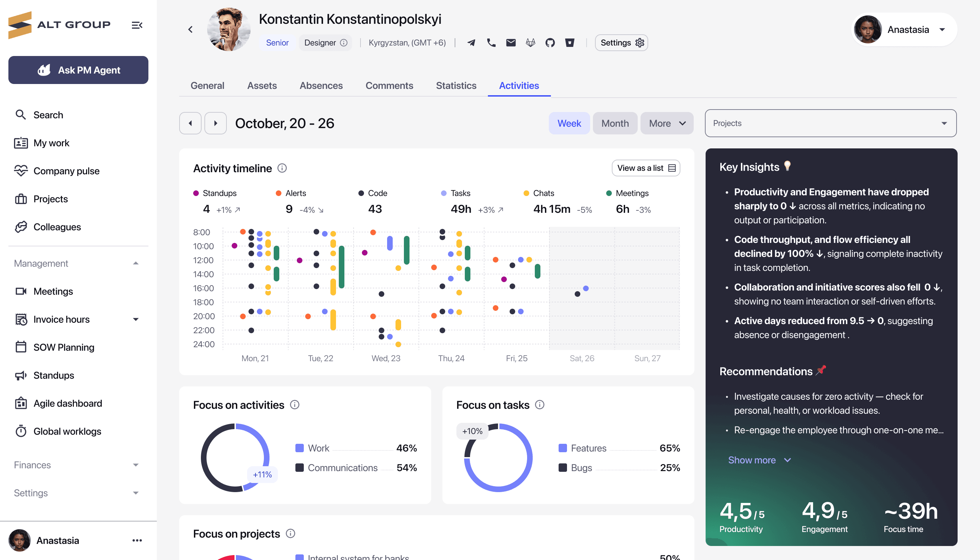Expand the More period dropdown
Viewport: 980px width, 560px height.
[x=666, y=124]
